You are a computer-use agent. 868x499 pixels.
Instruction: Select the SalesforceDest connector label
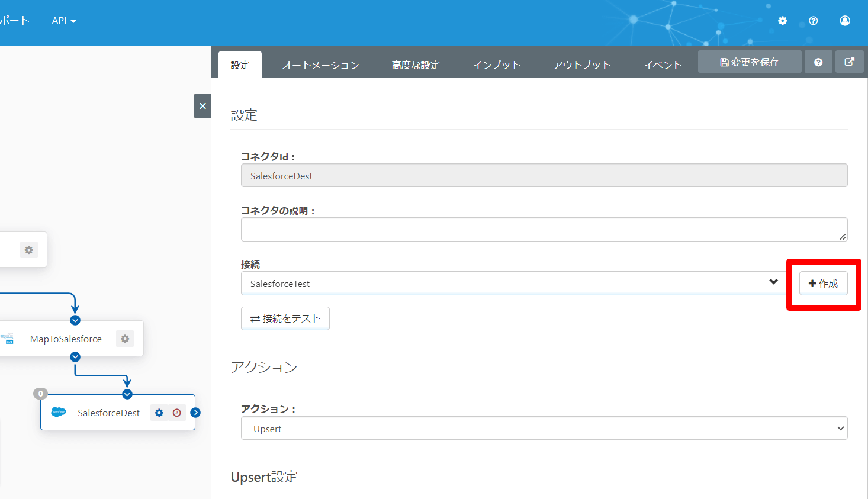108,413
